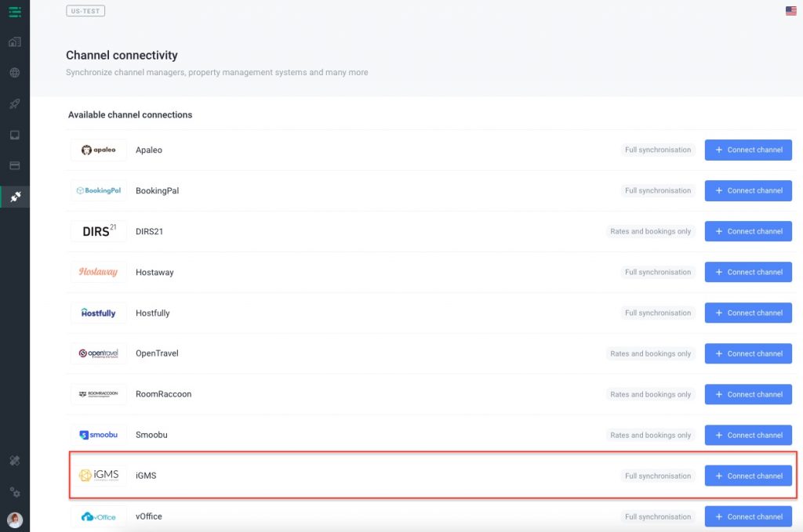Click the Available channel connections heading
Screen dimensions: 803x532
click(x=130, y=115)
